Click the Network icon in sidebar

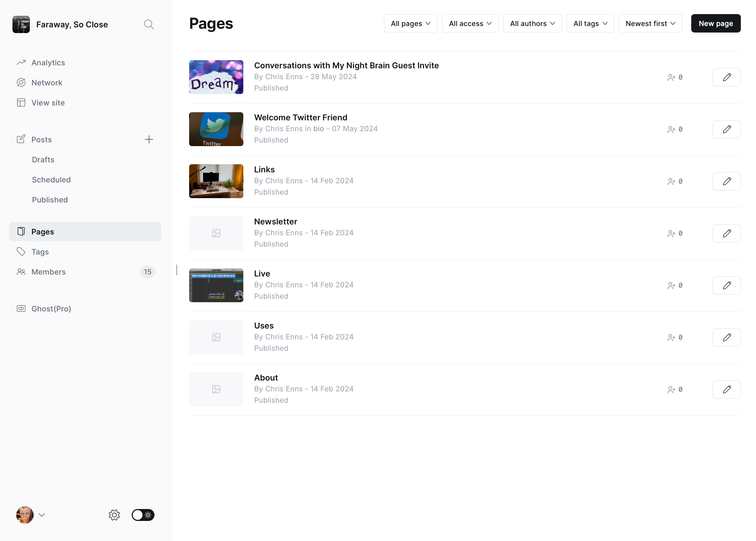point(21,83)
